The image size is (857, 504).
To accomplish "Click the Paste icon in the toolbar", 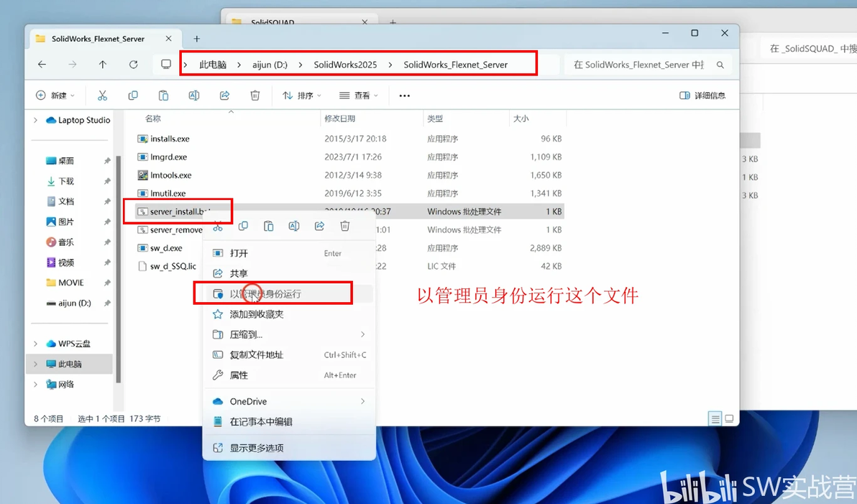I will click(163, 96).
